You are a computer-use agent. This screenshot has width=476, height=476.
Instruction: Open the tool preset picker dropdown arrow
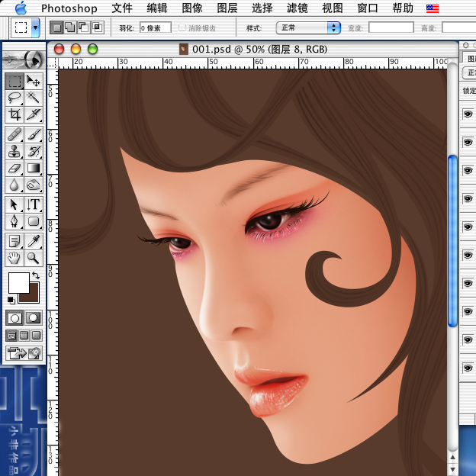(x=36, y=27)
